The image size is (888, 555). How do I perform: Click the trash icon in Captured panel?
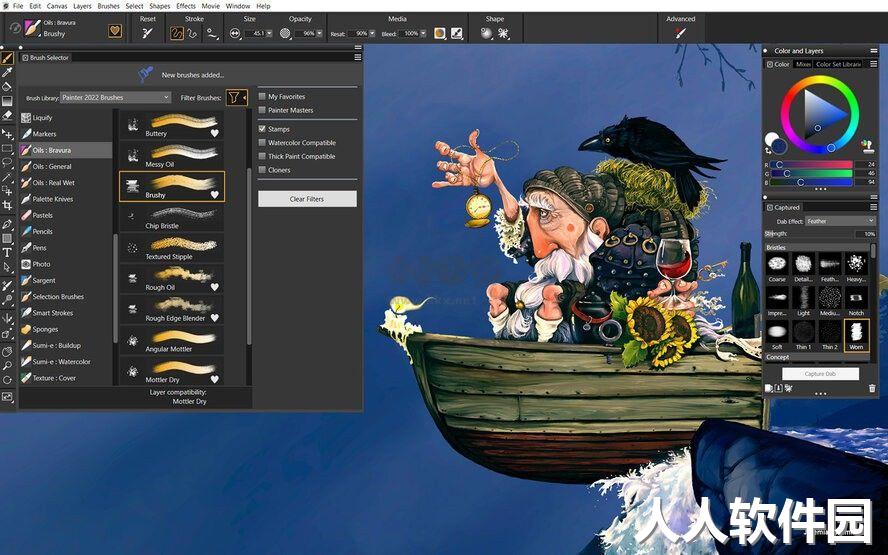pyautogui.click(x=872, y=388)
